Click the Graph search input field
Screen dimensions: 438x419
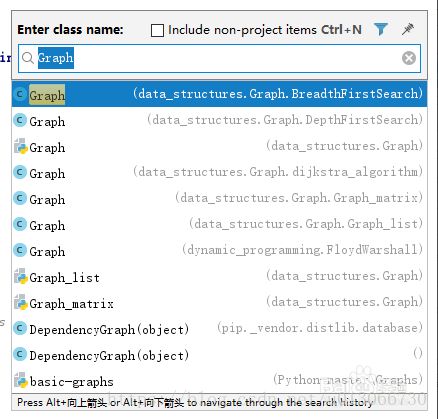pyautogui.click(x=219, y=58)
